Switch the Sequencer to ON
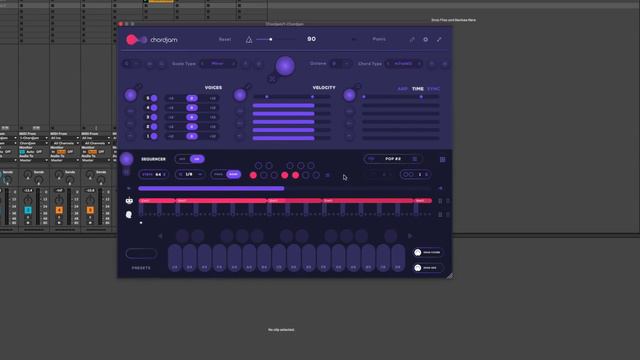640x360 pixels. [x=197, y=159]
